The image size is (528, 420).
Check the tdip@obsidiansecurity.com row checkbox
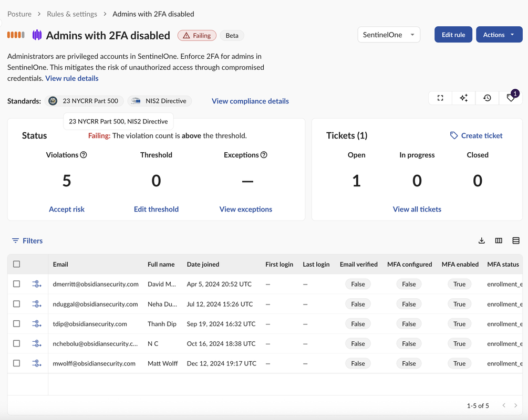coord(16,324)
